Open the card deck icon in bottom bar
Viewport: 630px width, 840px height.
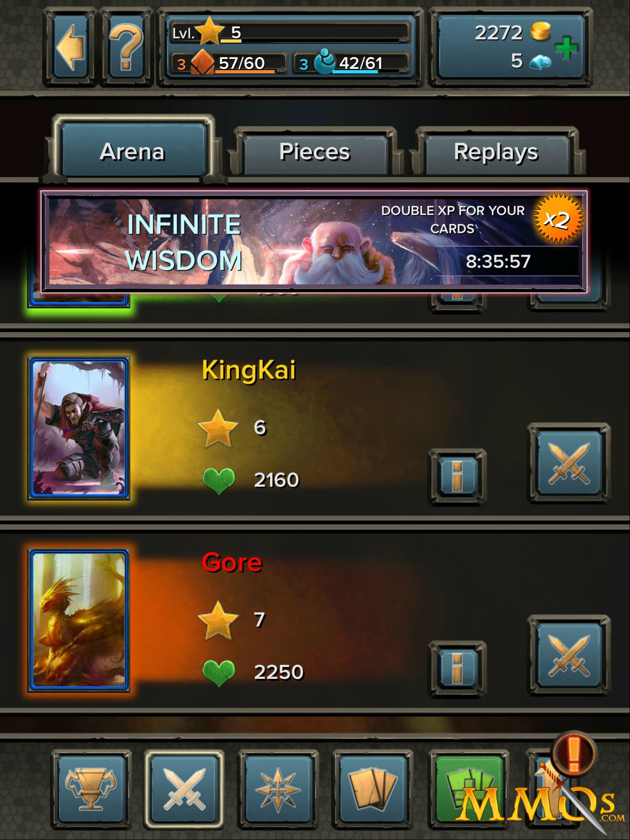tap(372, 789)
